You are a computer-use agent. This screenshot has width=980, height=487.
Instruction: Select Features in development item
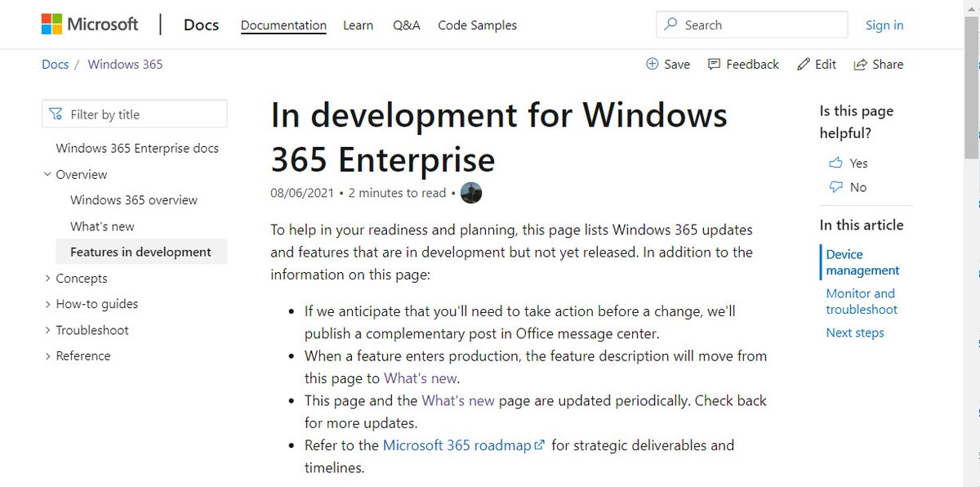click(140, 252)
